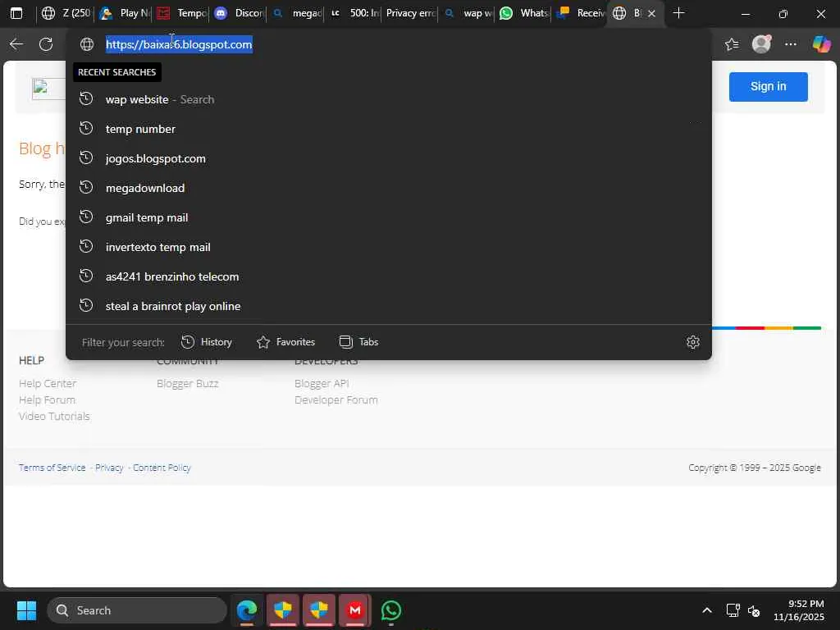Choose 'steal a brainrot play online' search
The width and height of the screenshot is (840, 630).
click(x=388, y=306)
